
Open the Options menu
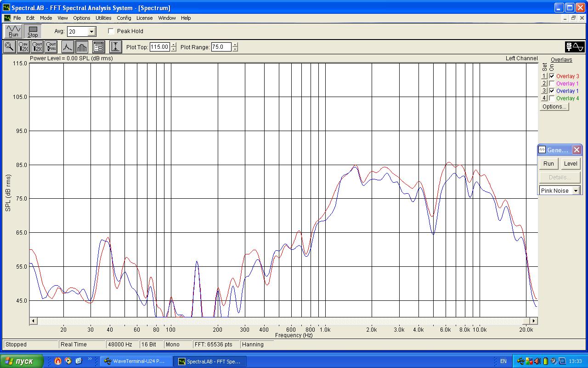pyautogui.click(x=82, y=18)
